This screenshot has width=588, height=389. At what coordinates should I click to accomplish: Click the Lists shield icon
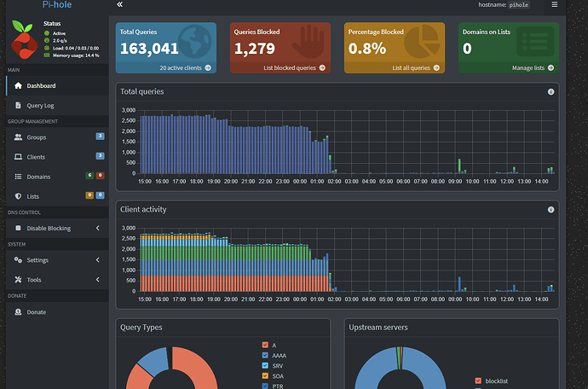point(18,196)
